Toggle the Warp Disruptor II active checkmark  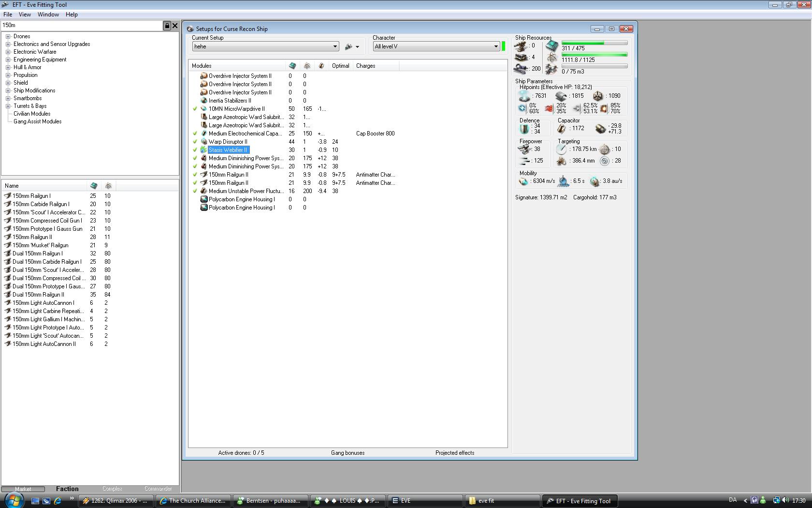195,142
